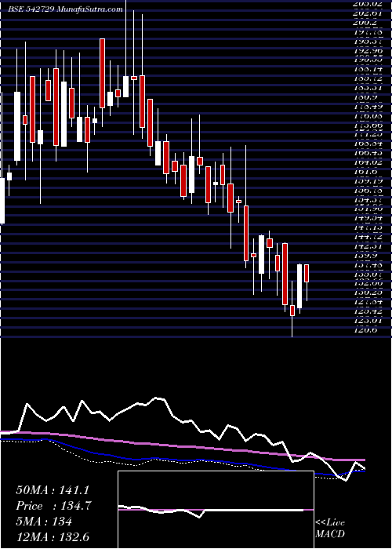Click the 5MA : 134 readout

(x=44, y=522)
